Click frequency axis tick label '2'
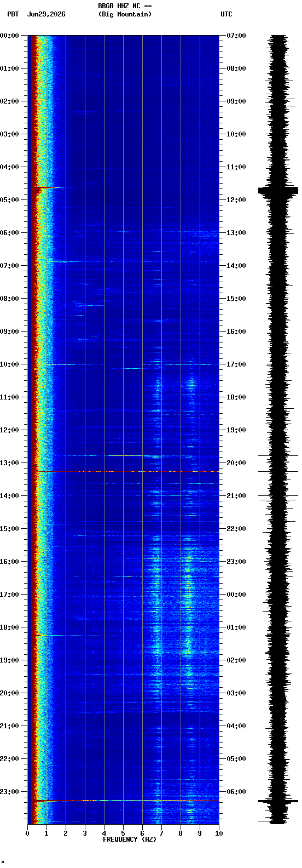This screenshot has width=302, height=868. click(66, 833)
